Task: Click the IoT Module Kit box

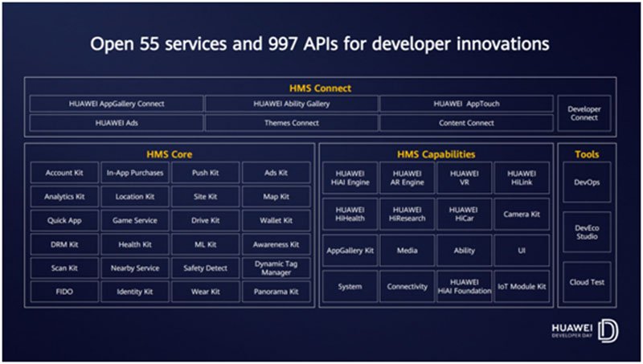Action: 522,286
